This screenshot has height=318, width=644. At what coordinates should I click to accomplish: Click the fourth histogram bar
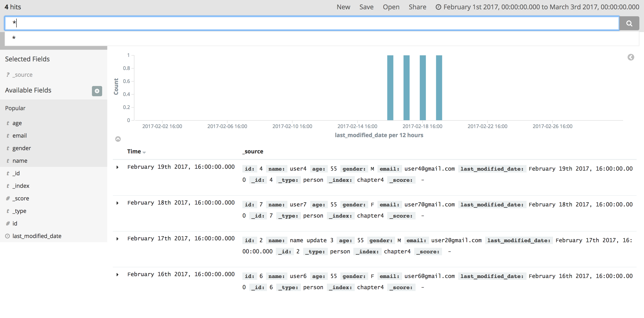pyautogui.click(x=439, y=88)
